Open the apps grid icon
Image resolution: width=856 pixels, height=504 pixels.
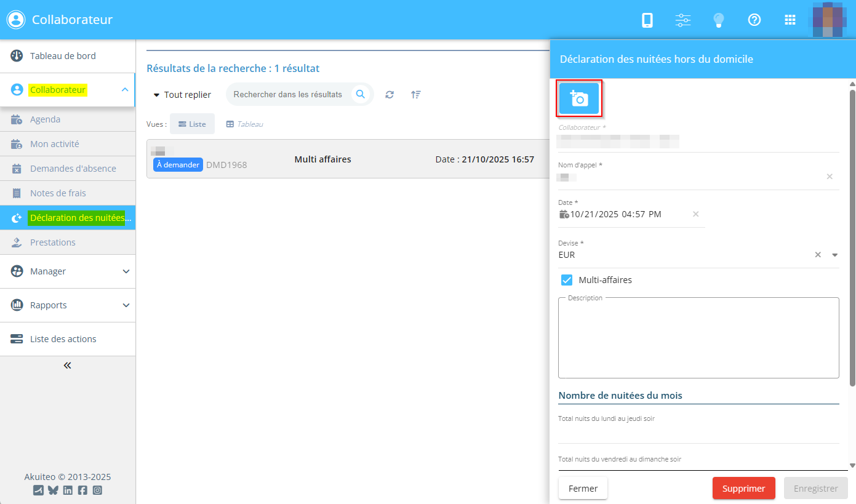click(790, 20)
